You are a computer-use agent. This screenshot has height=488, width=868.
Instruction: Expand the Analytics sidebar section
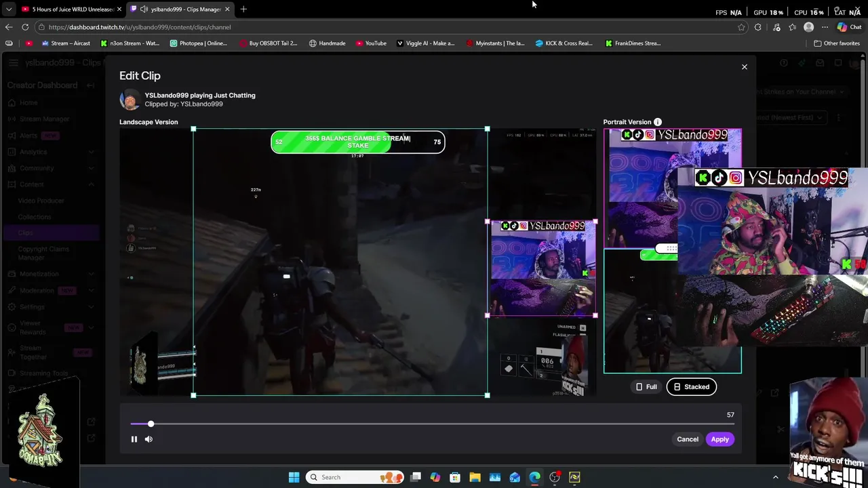(x=91, y=152)
